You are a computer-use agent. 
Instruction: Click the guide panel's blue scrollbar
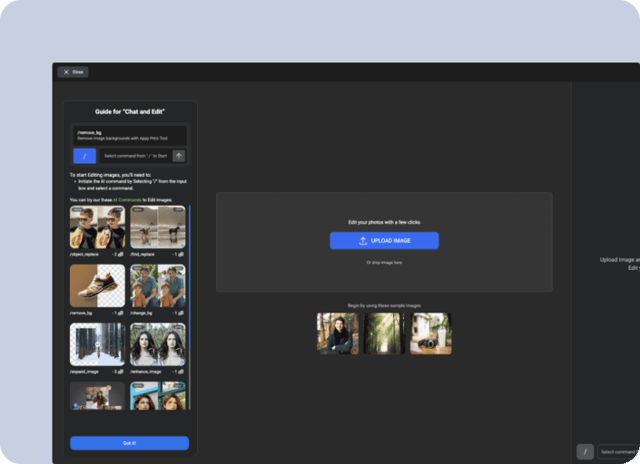pos(189,279)
